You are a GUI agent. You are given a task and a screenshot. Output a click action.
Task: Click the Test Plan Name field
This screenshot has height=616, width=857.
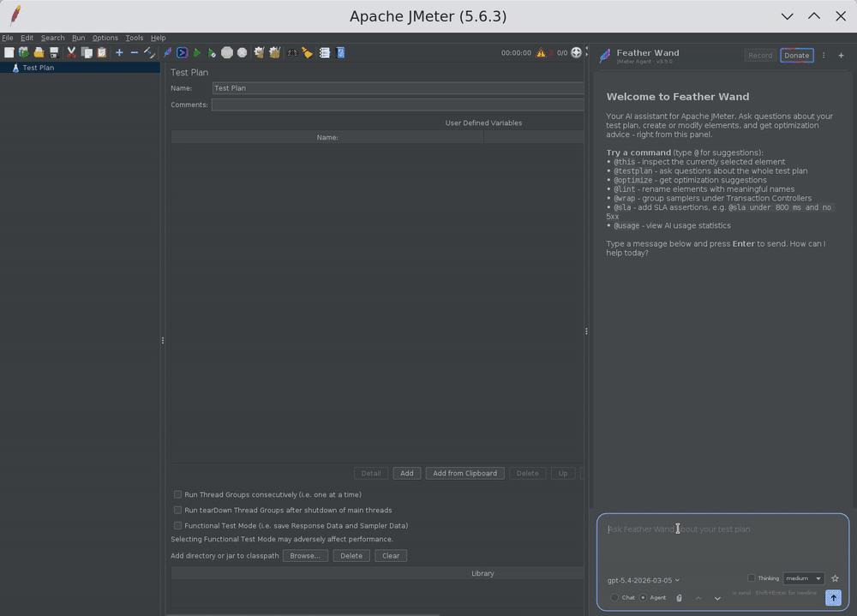(x=398, y=88)
